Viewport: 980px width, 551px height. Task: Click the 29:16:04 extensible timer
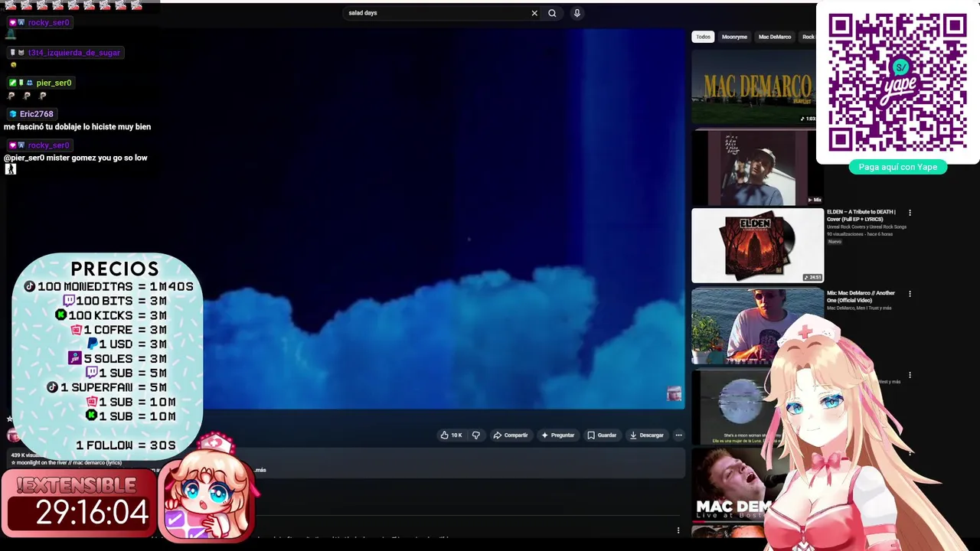tap(92, 512)
